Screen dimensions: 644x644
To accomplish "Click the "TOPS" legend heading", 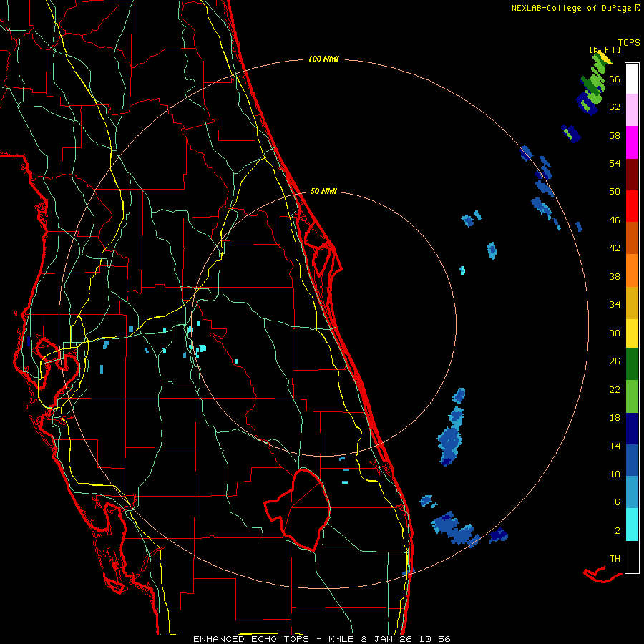I will (629, 43).
